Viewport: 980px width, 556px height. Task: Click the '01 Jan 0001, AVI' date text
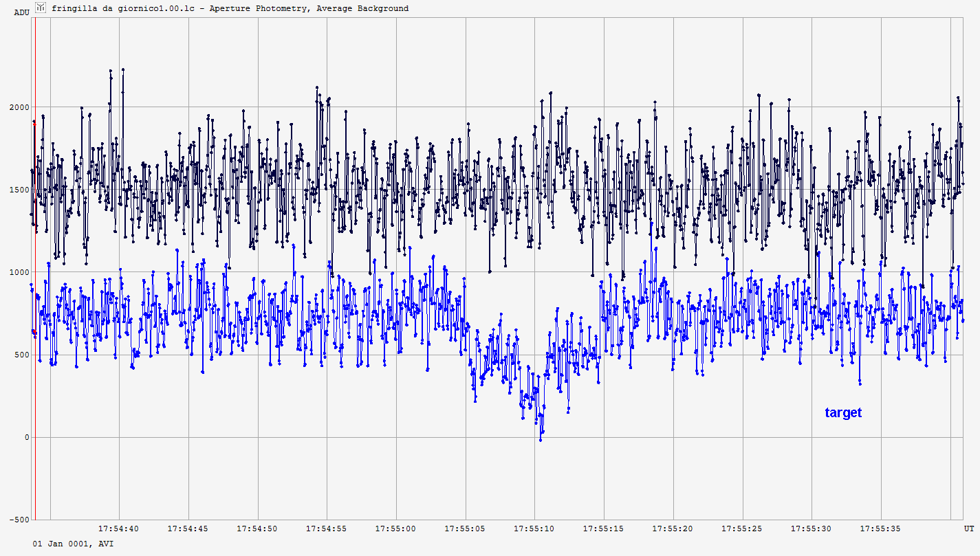74,544
